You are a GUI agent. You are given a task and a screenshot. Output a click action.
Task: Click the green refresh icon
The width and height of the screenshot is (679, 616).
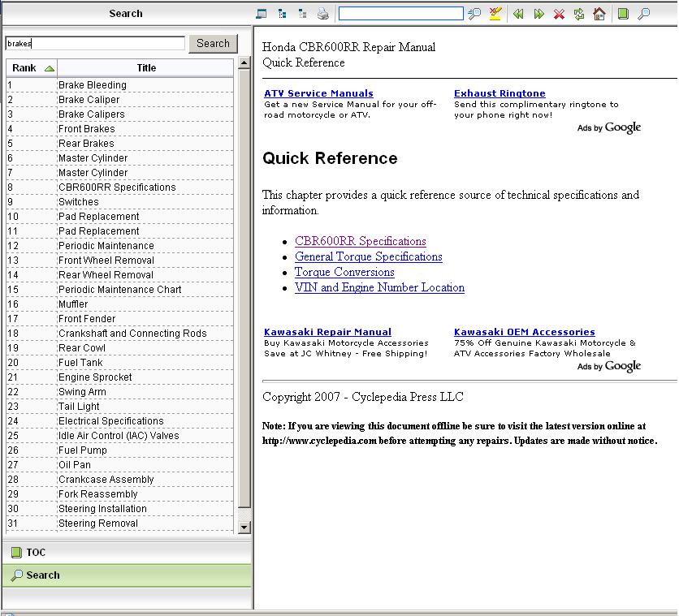[579, 14]
